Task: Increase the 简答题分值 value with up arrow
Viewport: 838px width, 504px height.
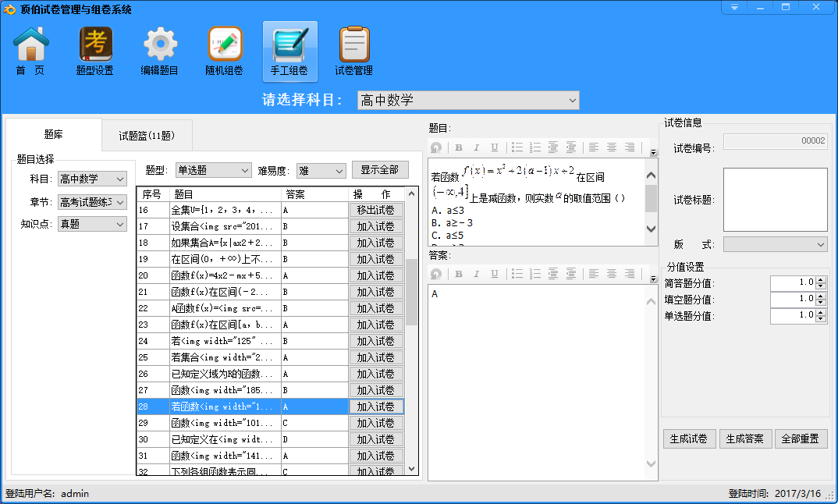Action: tap(820, 279)
